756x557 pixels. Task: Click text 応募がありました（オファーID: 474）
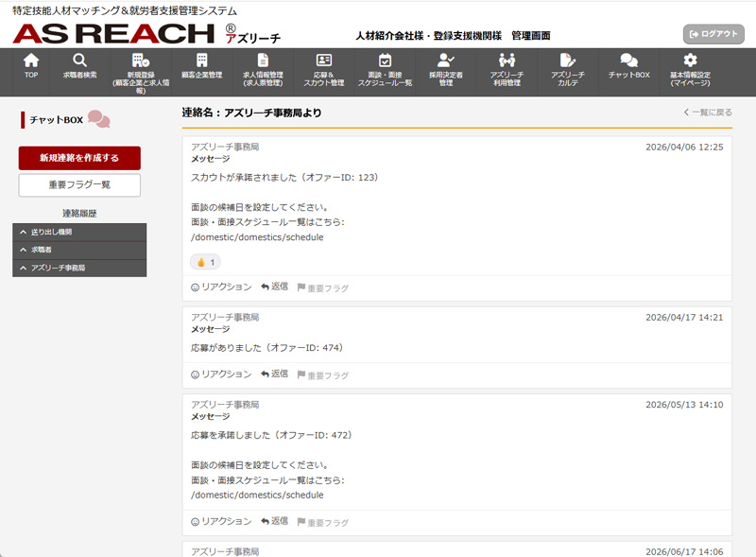267,348
